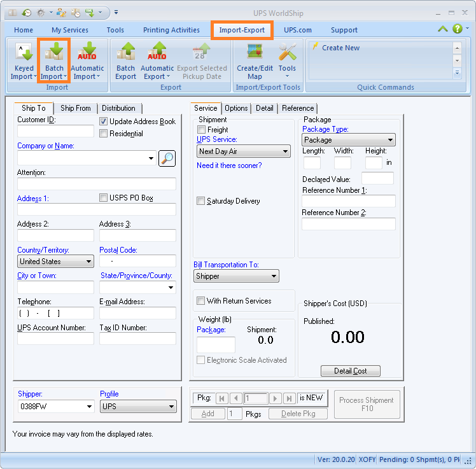This screenshot has width=476, height=469.
Task: Go to next package arrow
Action: [276, 398]
